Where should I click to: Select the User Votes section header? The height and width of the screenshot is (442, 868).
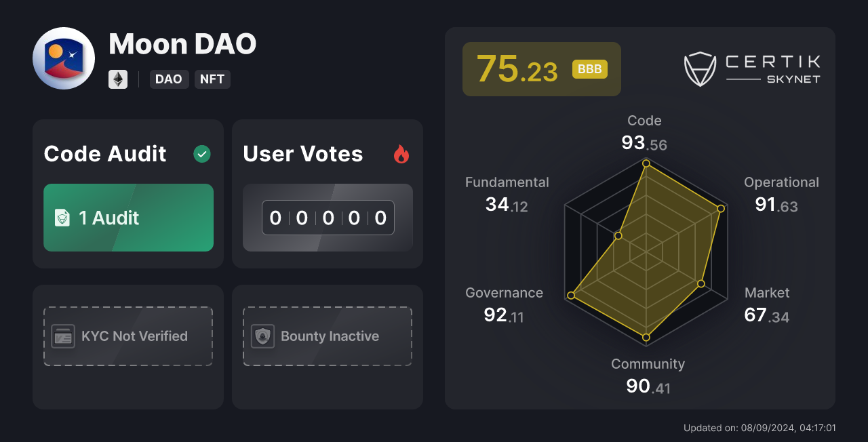pyautogui.click(x=302, y=154)
